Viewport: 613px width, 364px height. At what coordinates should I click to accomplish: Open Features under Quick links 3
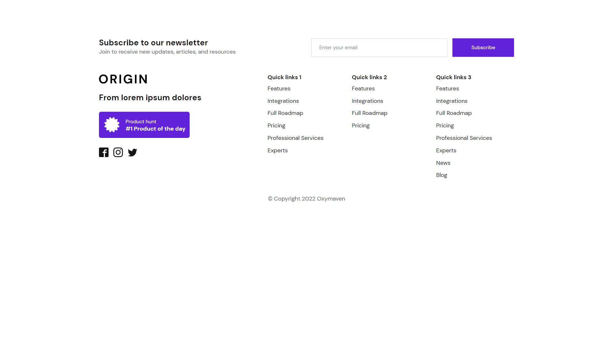click(x=448, y=88)
